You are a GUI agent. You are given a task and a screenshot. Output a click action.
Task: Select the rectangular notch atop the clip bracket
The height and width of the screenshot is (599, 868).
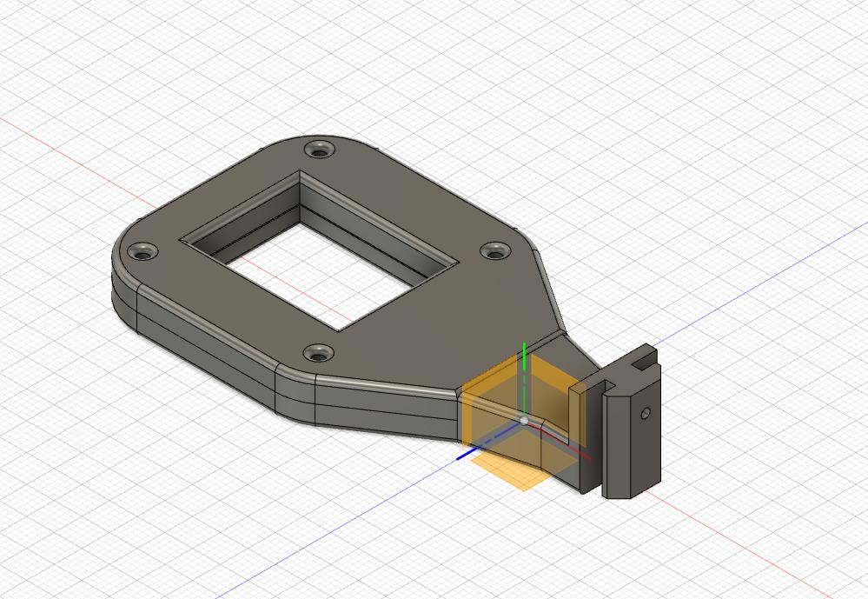(643, 363)
